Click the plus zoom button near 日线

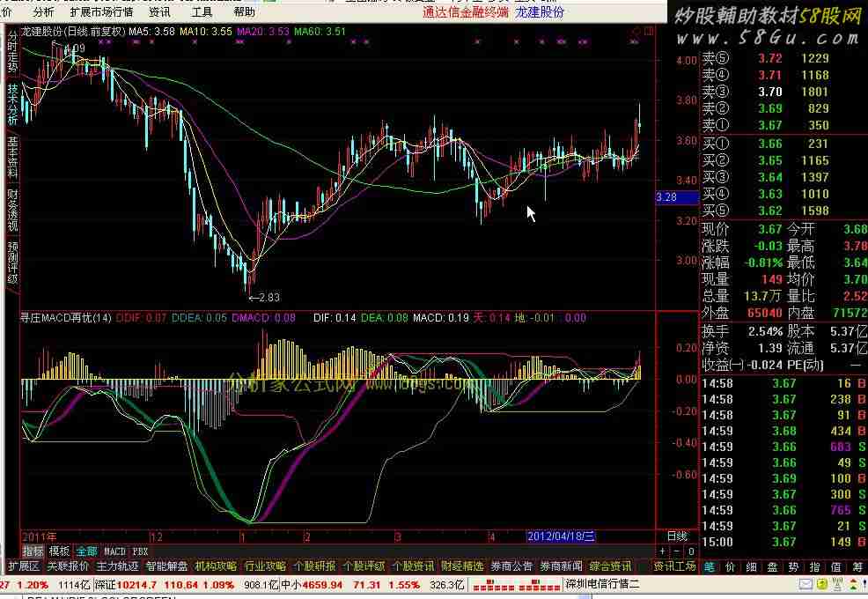click(663, 551)
